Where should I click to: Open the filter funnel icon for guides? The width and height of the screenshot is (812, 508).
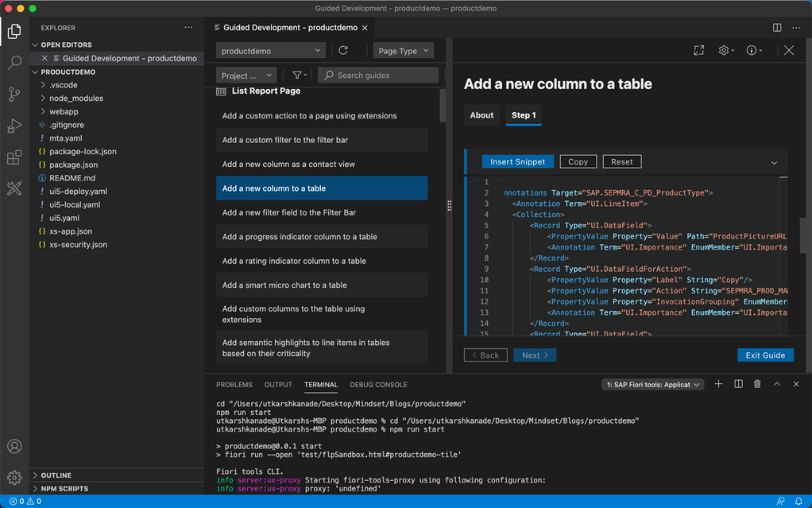coord(300,76)
